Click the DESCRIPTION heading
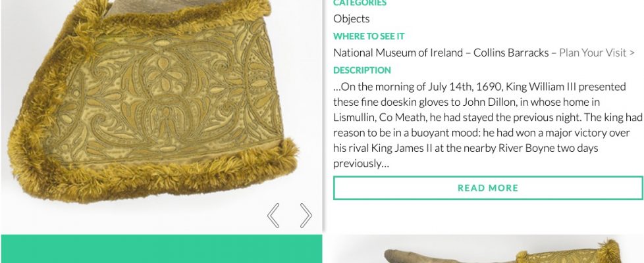The height and width of the screenshot is (263, 644). pos(362,70)
